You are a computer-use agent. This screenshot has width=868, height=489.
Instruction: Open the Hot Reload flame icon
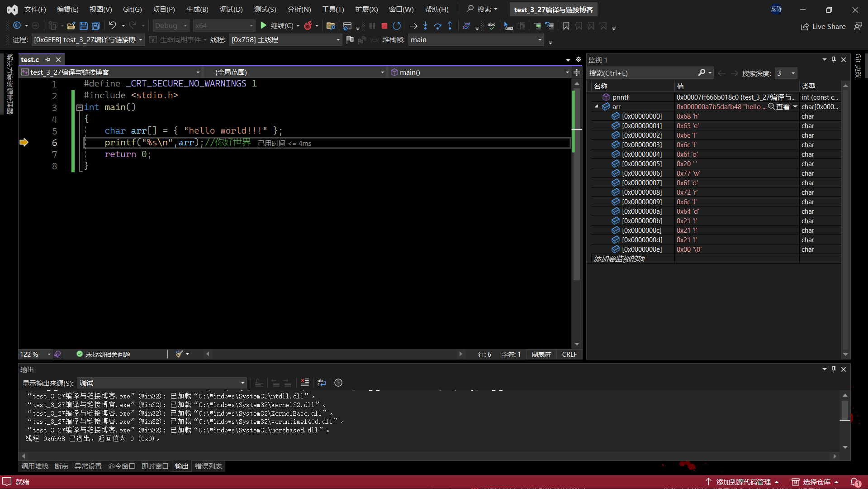(x=308, y=26)
